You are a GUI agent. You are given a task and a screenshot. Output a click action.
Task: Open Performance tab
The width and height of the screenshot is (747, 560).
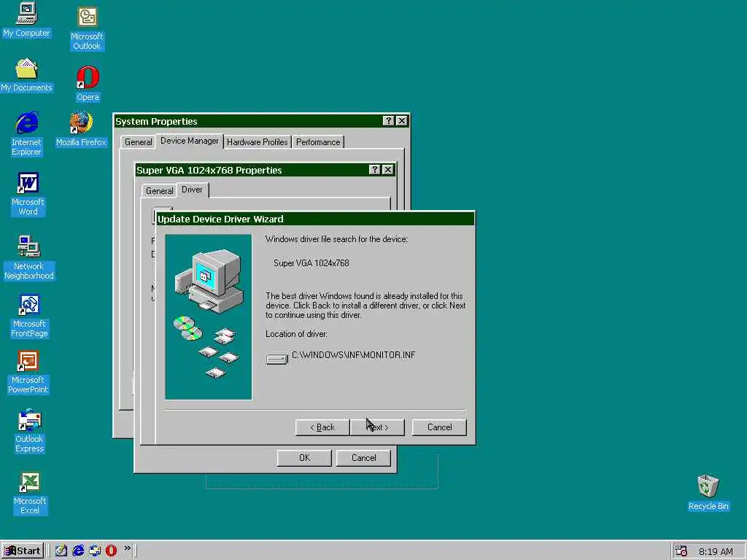[x=318, y=142]
